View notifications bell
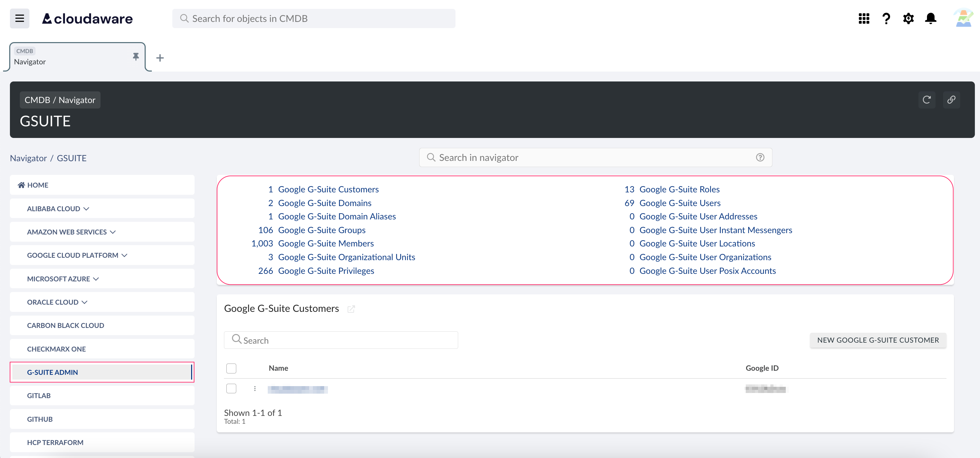This screenshot has height=458, width=980. [x=930, y=18]
